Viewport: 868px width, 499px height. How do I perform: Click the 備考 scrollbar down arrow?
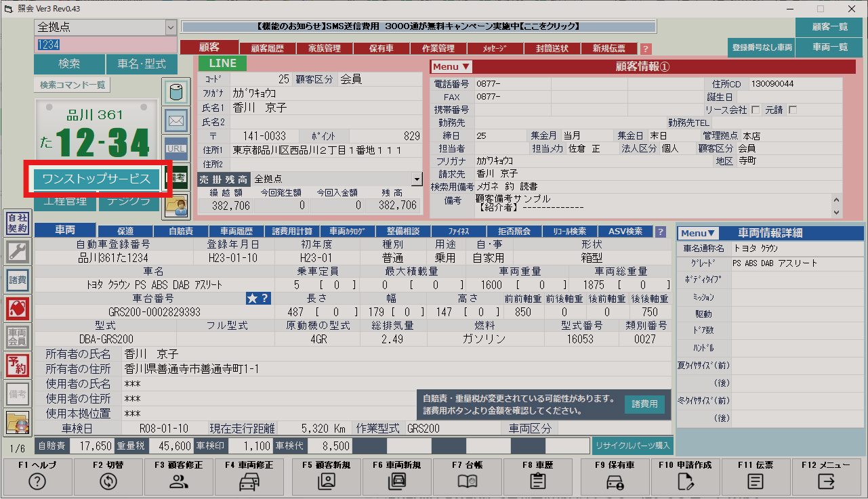pos(835,211)
